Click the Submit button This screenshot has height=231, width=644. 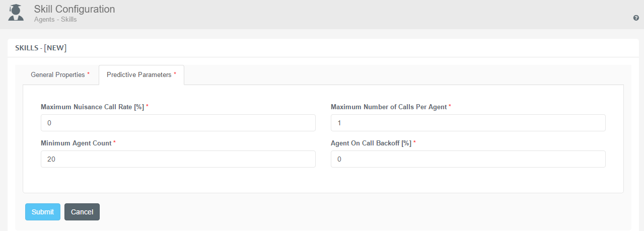[43, 212]
